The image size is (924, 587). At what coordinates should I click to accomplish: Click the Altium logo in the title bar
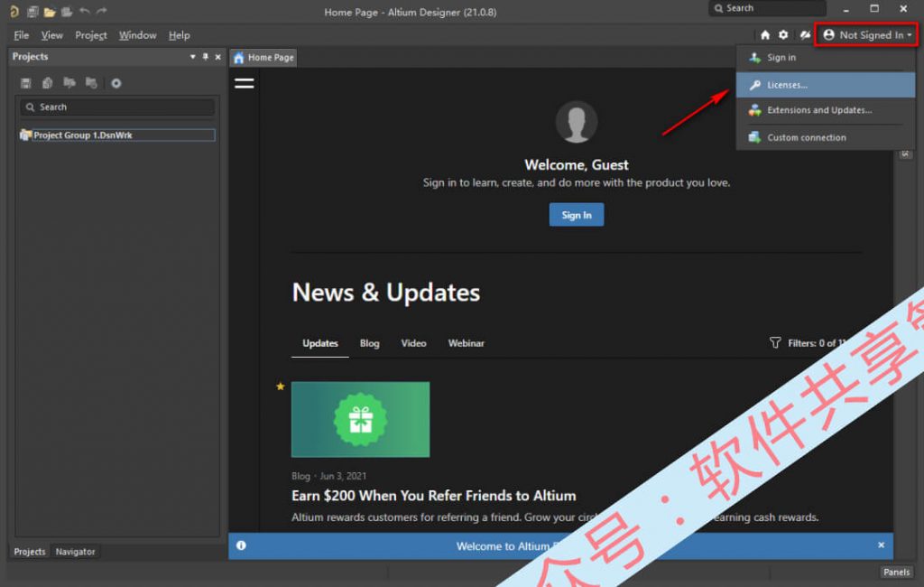coord(14,11)
